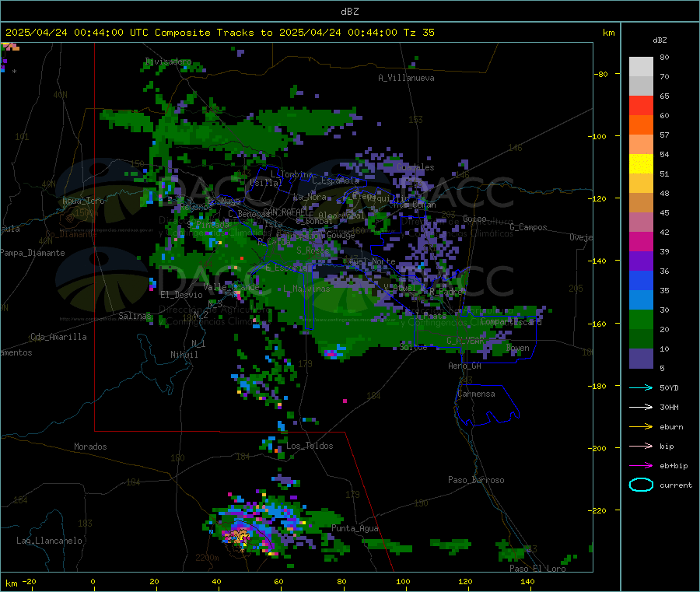The width and height of the screenshot is (700, 592).
Task: Select the 54 dBZ yellow color swatch
Action: pos(641,164)
